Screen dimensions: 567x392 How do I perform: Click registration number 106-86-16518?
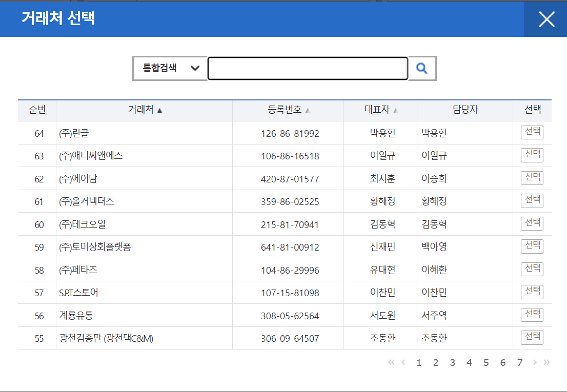click(x=290, y=156)
